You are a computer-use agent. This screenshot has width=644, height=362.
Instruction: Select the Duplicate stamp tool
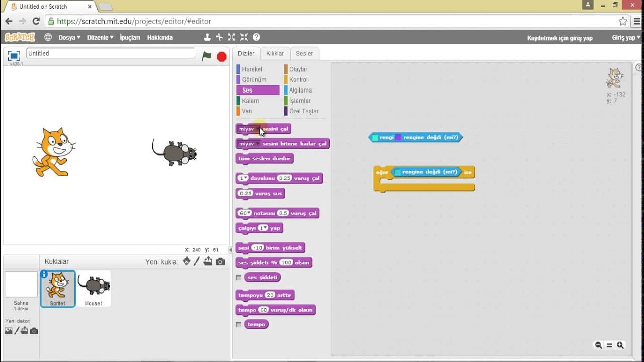pos(207,37)
